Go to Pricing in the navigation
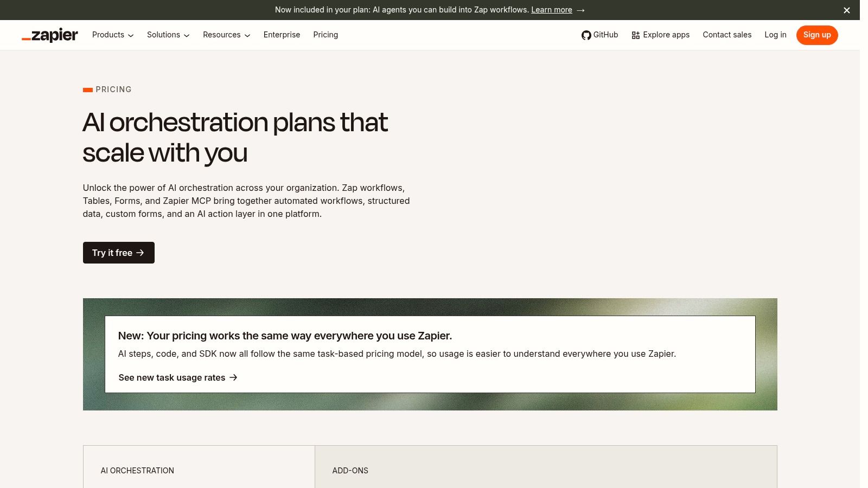The height and width of the screenshot is (488, 868). point(325,35)
